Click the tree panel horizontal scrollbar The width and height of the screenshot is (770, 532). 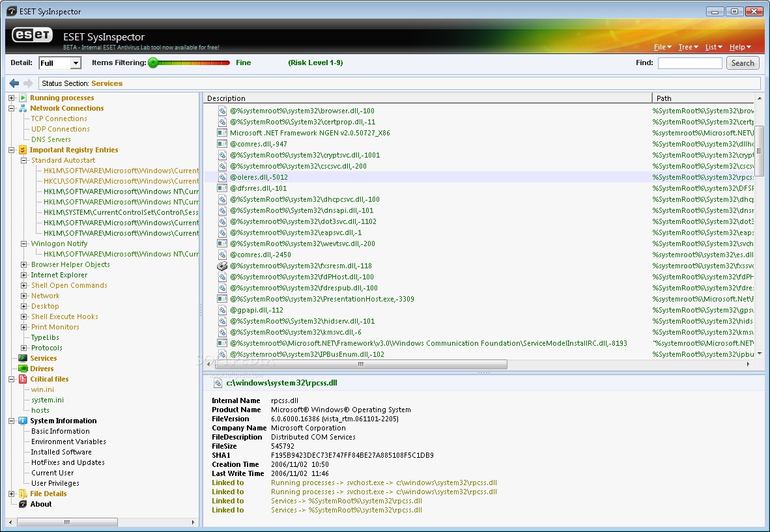point(67,522)
